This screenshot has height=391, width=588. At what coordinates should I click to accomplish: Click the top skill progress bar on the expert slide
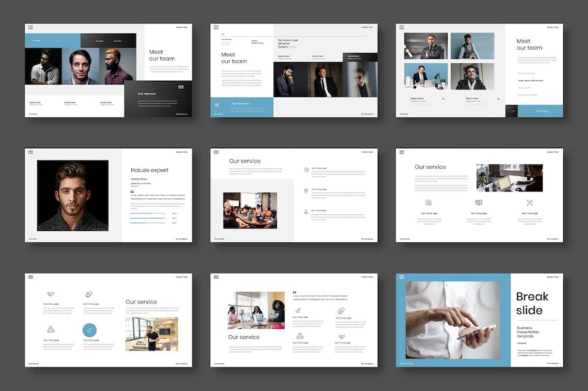[149, 213]
